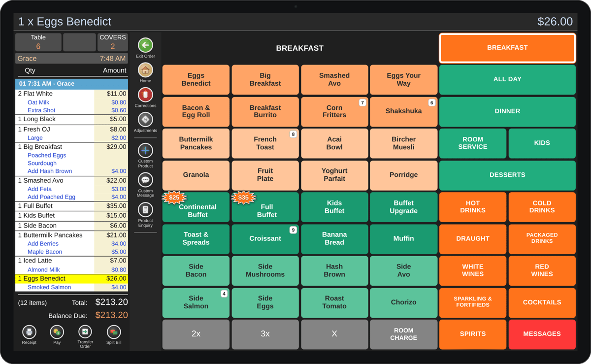Image resolution: width=591 pixels, height=364 pixels.
Task: Add Full Buffet button
Action: coord(265,207)
